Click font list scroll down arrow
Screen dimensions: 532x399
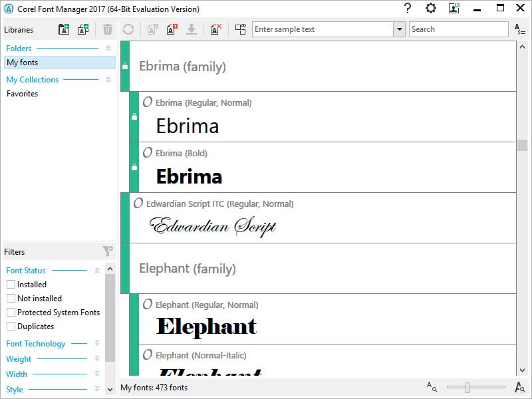(522, 370)
